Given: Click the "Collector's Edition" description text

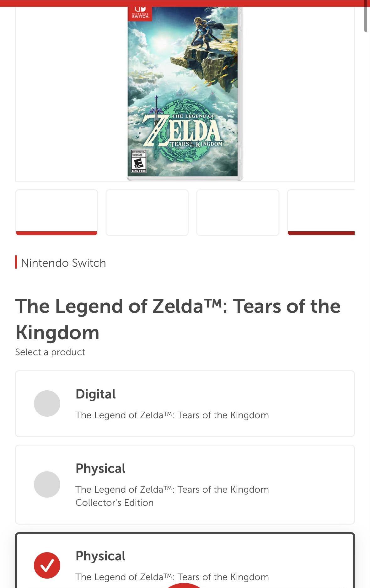Looking at the screenshot, I should [115, 503].
